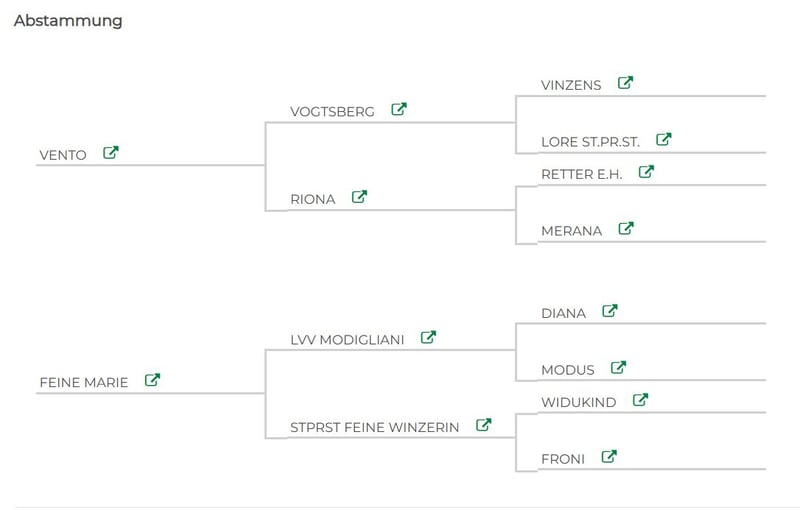Click external link icon next to VINZENS
Viewport: 800px width, 510px height.
click(x=625, y=84)
